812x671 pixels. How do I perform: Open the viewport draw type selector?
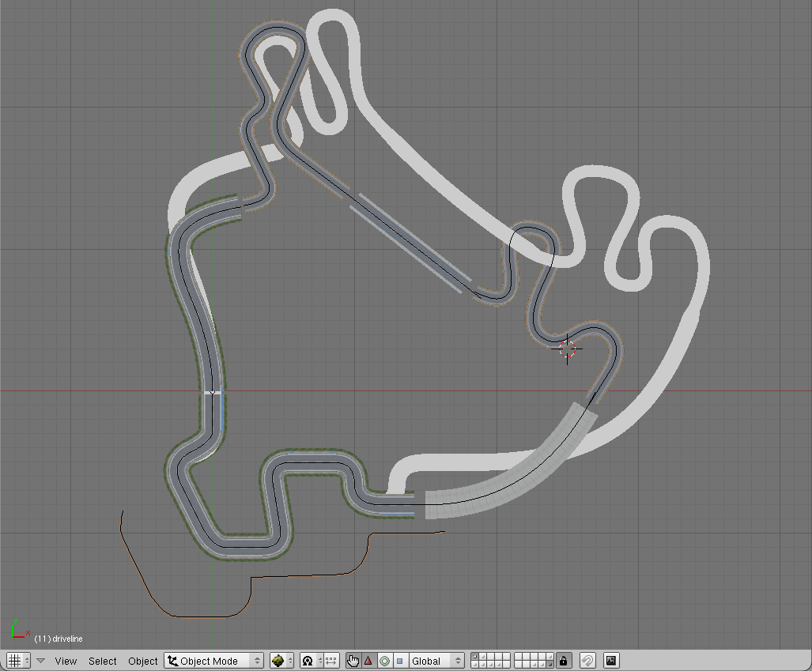[281, 661]
